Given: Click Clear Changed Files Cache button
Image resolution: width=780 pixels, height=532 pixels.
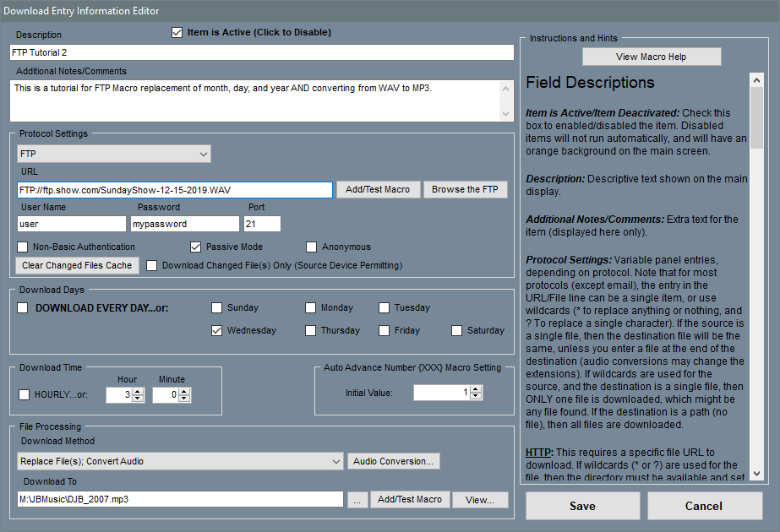Looking at the screenshot, I should tap(77, 265).
